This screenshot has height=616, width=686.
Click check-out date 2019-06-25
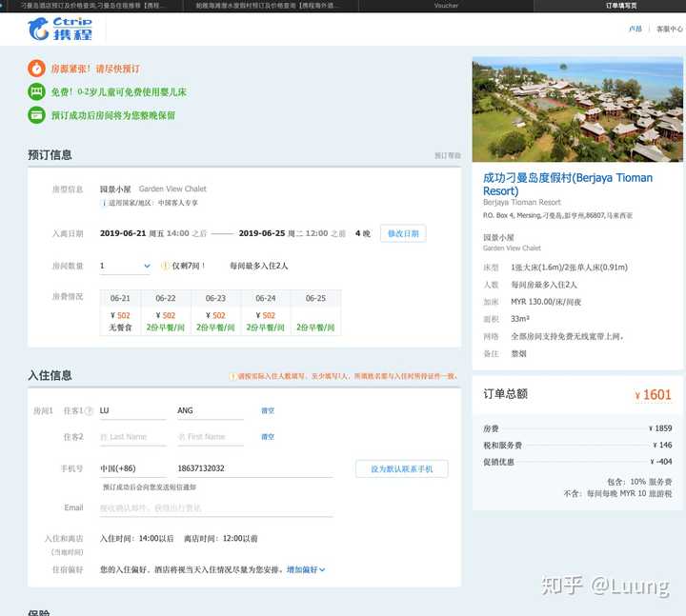262,233
